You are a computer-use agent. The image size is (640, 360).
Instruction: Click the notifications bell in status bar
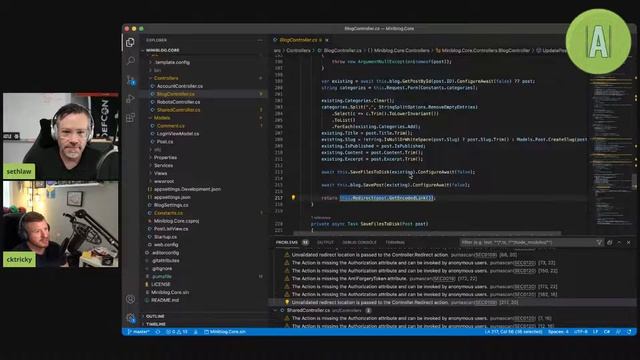629,332
